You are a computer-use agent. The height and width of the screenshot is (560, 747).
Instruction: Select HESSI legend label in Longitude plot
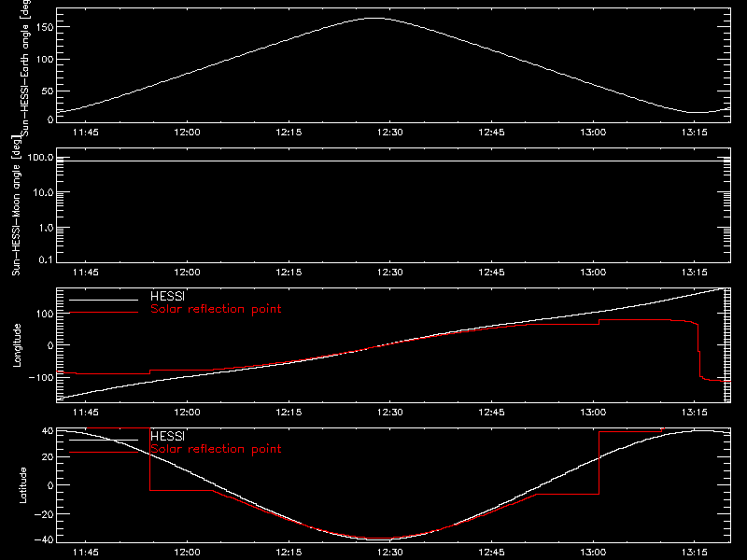pos(167,297)
